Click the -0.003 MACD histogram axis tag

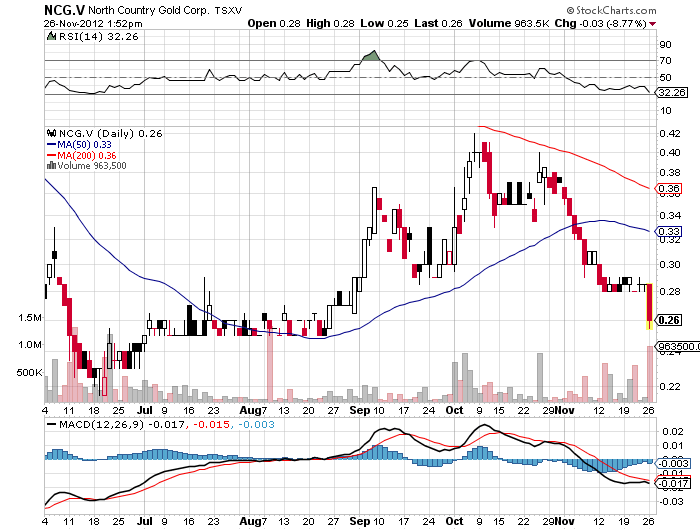coord(672,463)
